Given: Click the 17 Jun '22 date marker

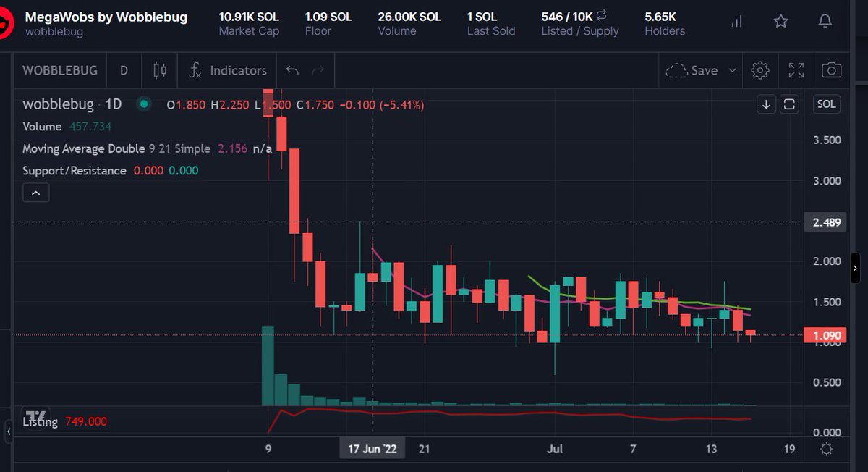Looking at the screenshot, I should point(373,449).
